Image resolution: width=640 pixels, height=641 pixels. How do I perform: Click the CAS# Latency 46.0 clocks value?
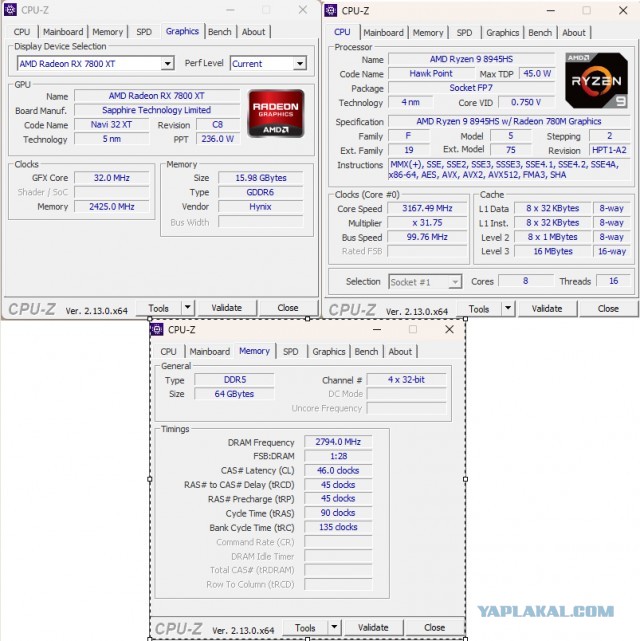(x=338, y=470)
